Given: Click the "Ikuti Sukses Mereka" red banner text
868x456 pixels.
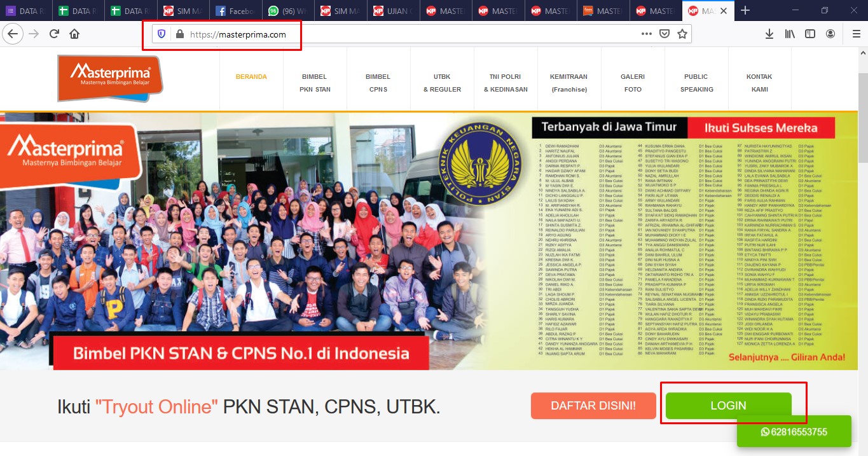Looking at the screenshot, I should click(761, 128).
